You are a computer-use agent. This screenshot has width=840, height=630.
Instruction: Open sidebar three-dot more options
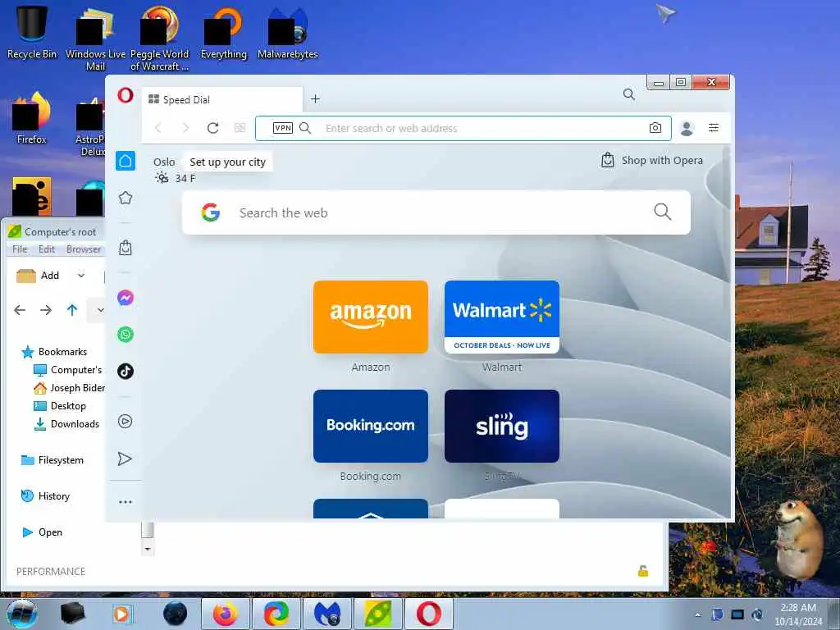[x=126, y=502]
